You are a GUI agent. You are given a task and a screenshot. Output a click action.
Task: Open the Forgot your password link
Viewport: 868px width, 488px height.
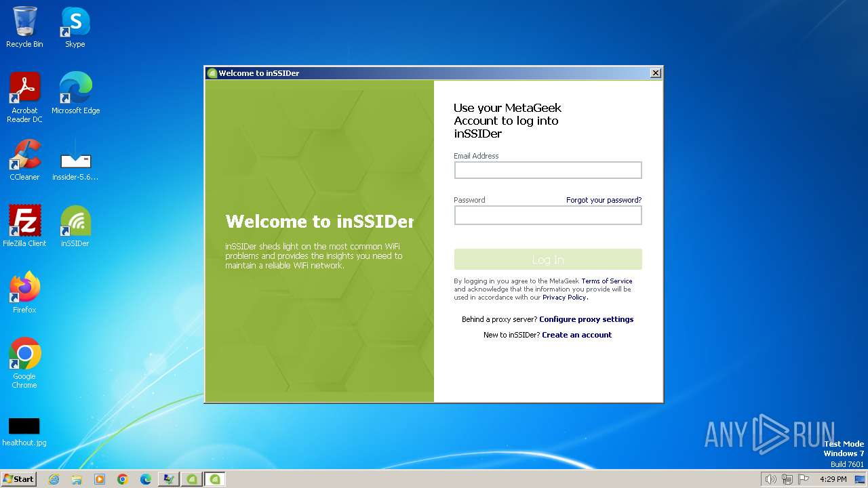[x=604, y=200]
